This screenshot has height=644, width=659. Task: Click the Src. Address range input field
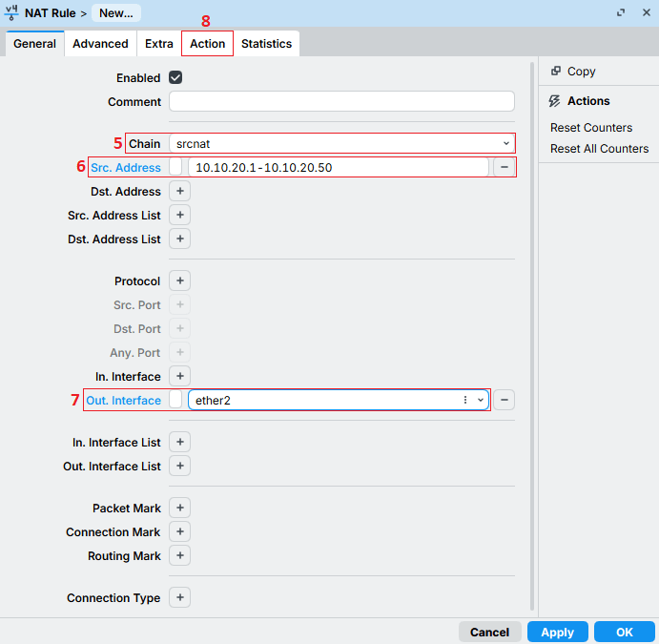339,167
